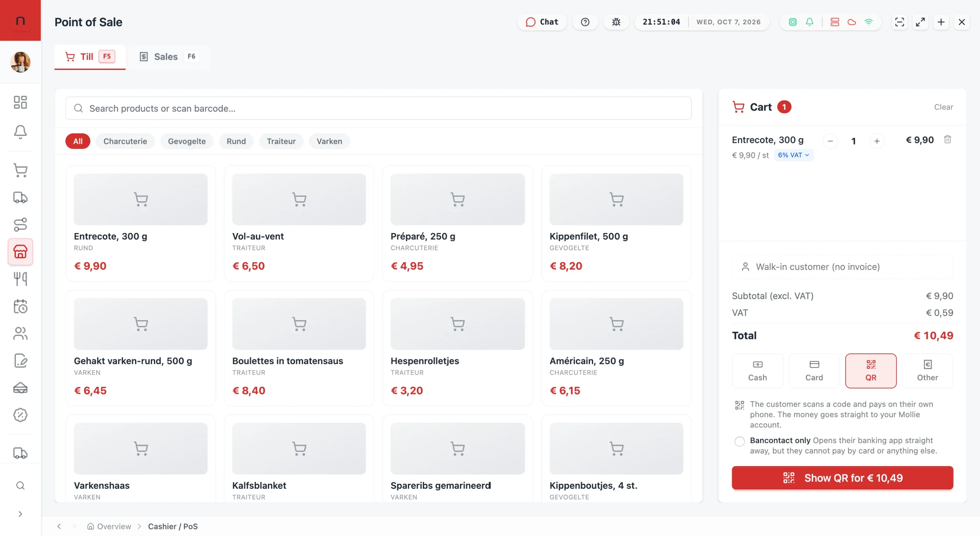Click the bug report icon
Image resolution: width=980 pixels, height=536 pixels.
coord(616,22)
